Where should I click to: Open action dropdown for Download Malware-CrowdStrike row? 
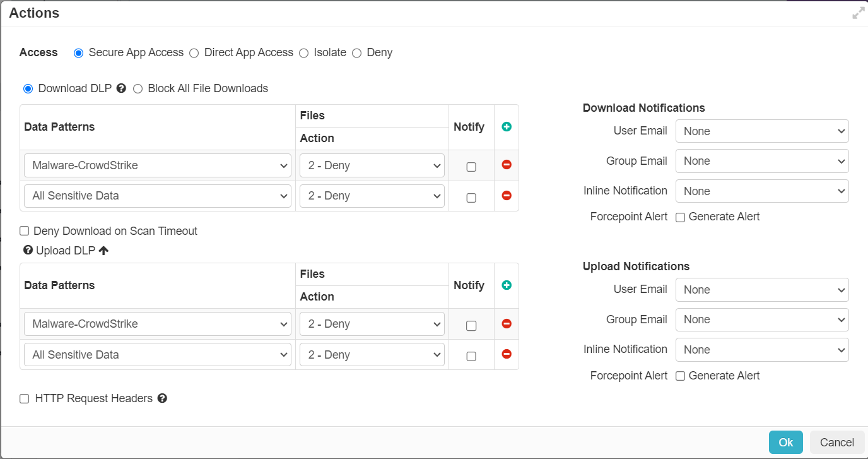pyautogui.click(x=372, y=165)
